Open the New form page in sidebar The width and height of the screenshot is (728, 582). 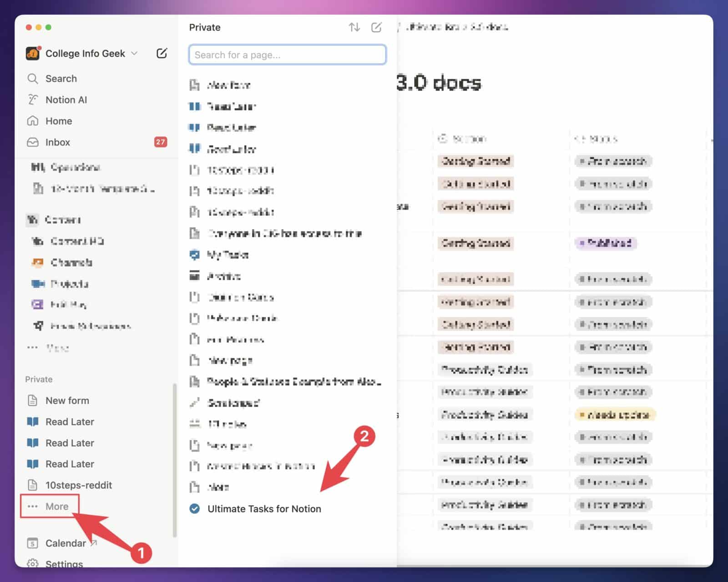(67, 401)
